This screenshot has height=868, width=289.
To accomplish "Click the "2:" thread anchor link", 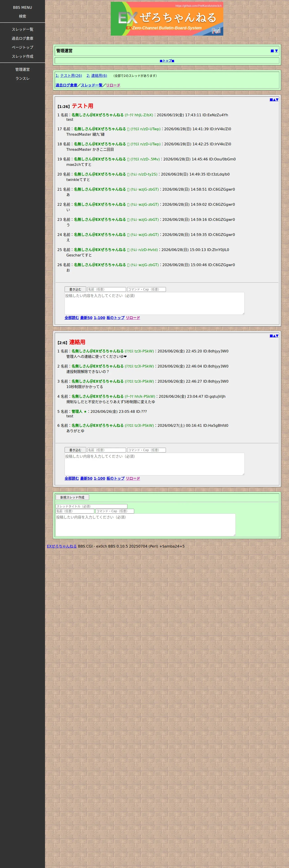I will click(88, 75).
